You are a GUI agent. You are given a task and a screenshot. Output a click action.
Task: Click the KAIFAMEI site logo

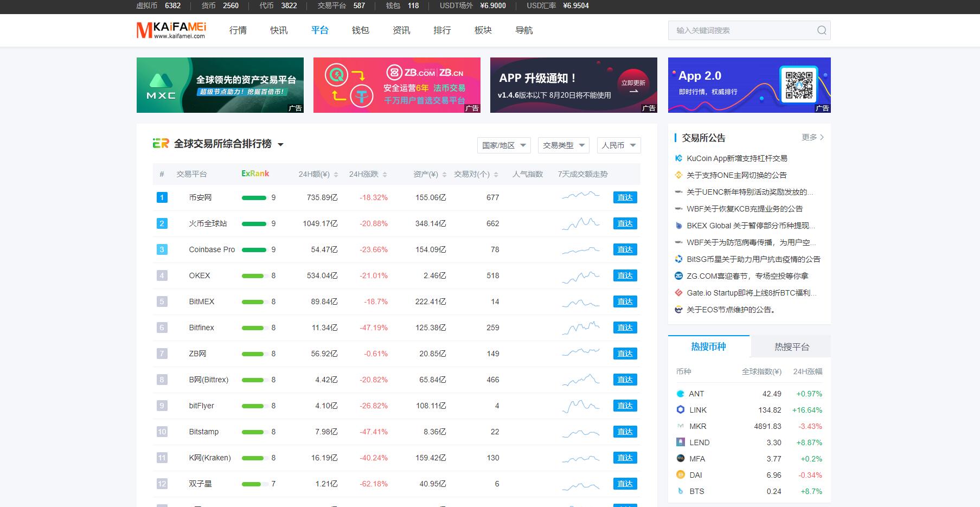click(x=171, y=30)
